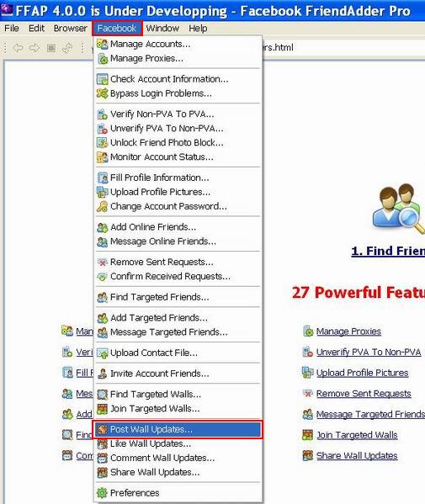
Task: Open the File menu
Action: (12, 29)
